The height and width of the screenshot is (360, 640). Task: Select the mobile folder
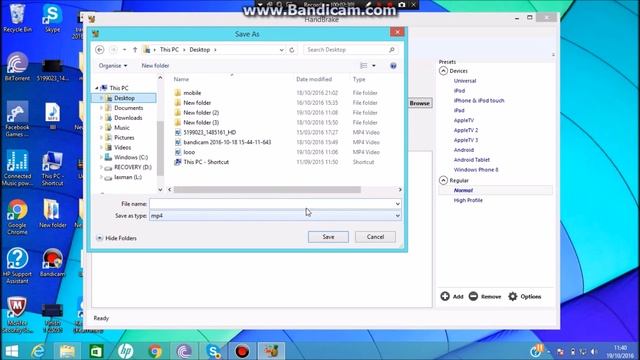click(x=192, y=93)
